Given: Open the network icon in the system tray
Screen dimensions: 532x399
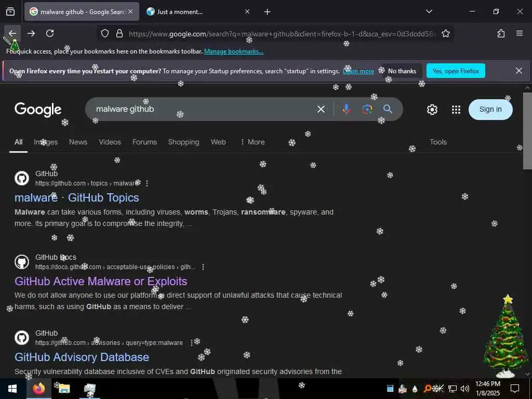Looking at the screenshot, I should point(453,389).
